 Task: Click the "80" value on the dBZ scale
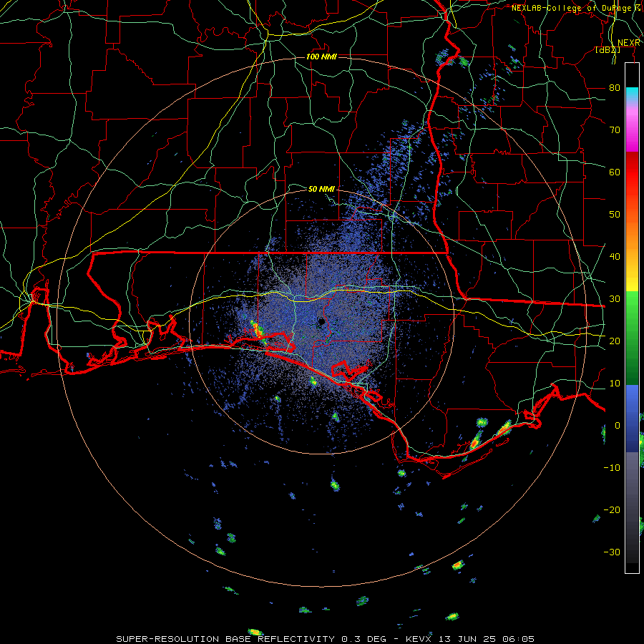(615, 87)
